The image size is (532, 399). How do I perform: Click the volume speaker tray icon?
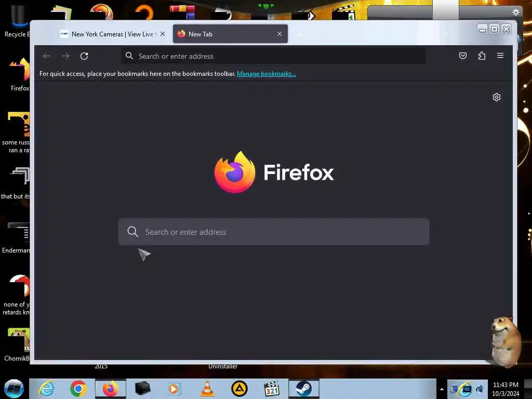coord(480,389)
